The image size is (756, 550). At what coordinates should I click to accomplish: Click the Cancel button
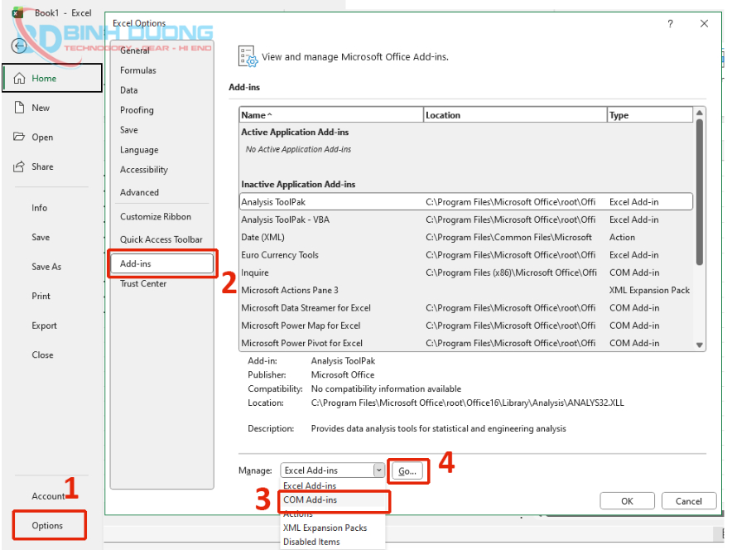tap(688, 501)
